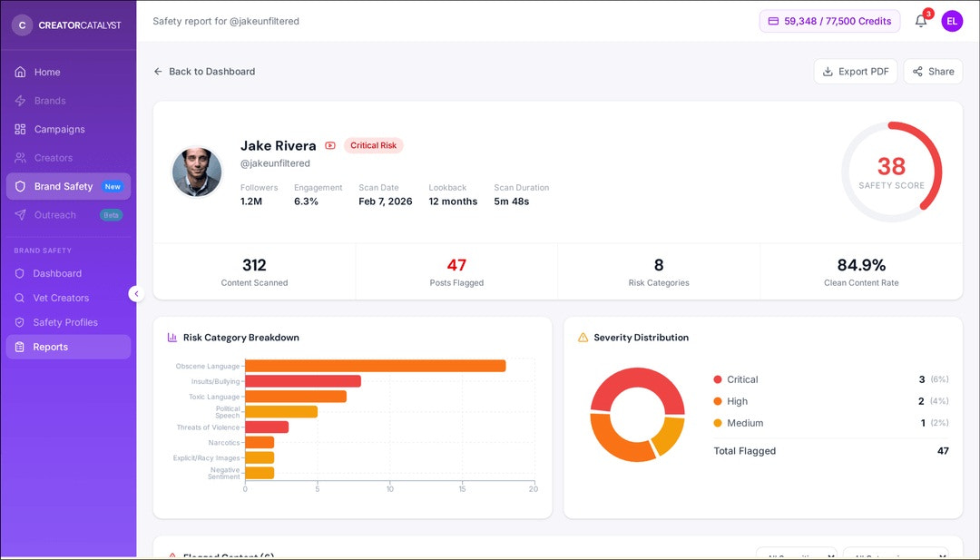
Task: Click the back arrow icon
Action: coord(158,72)
